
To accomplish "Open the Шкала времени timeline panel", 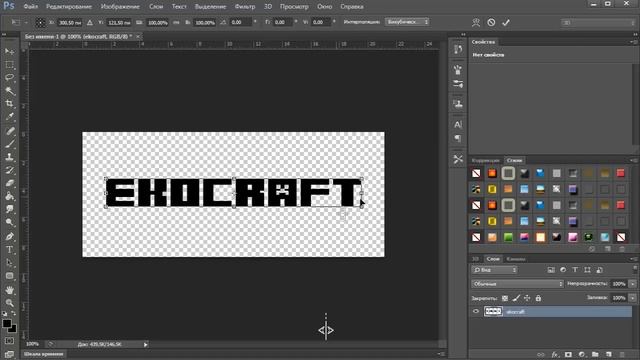I will pos(44,354).
